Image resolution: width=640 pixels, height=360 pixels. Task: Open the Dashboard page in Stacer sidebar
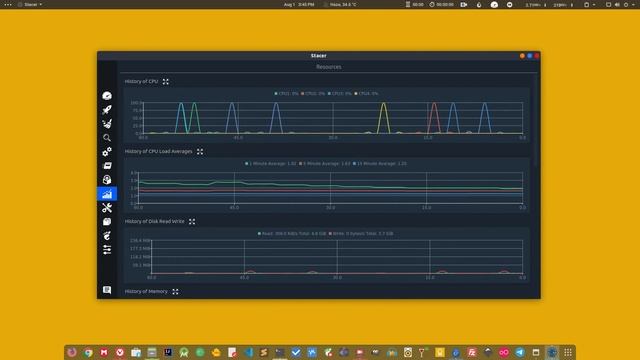pos(107,96)
